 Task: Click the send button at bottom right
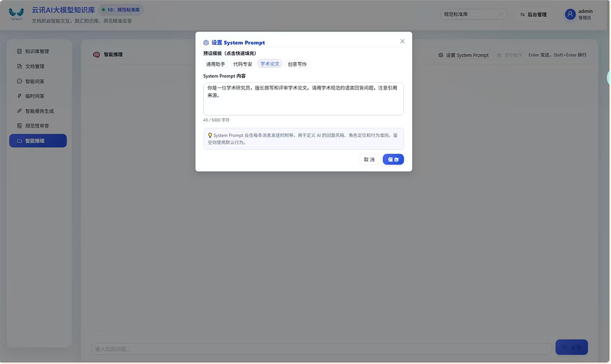click(x=571, y=347)
